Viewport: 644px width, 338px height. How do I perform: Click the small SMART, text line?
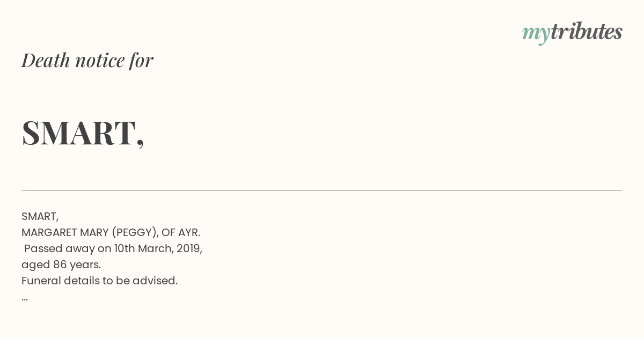40,217
